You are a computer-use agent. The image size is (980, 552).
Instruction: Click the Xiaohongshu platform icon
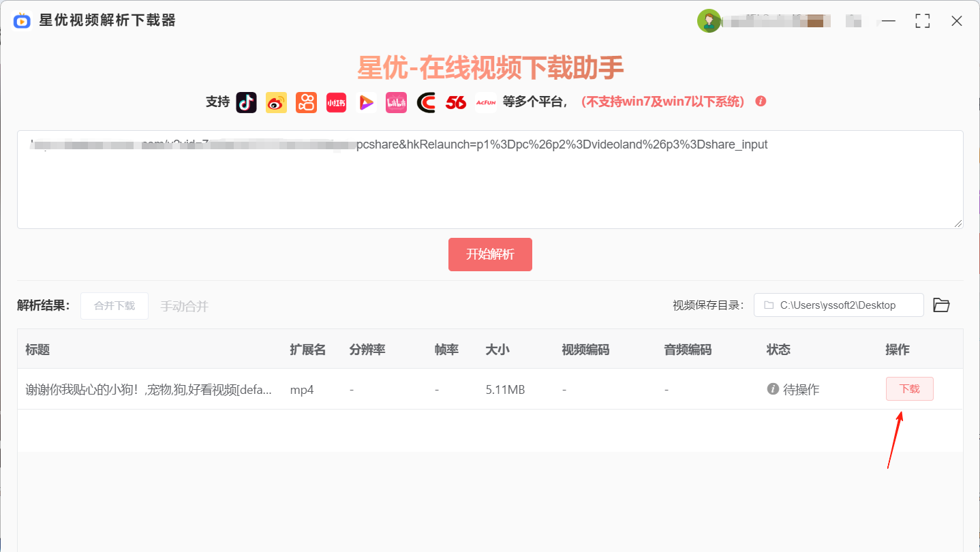(x=336, y=102)
